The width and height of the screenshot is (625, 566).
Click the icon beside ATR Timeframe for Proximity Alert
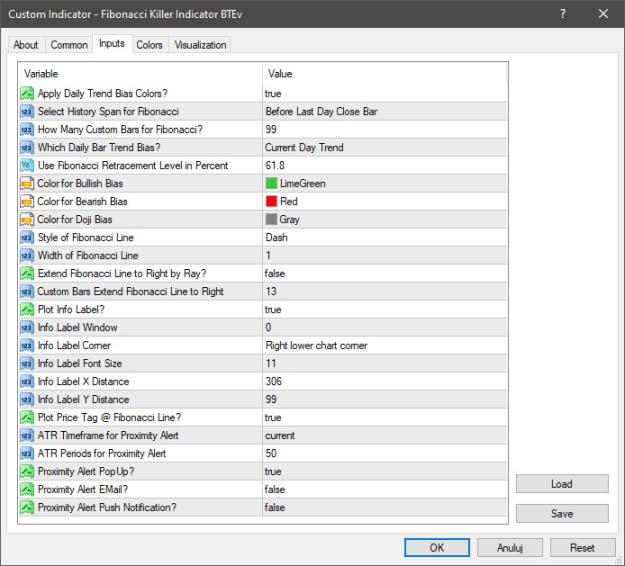pos(27,435)
